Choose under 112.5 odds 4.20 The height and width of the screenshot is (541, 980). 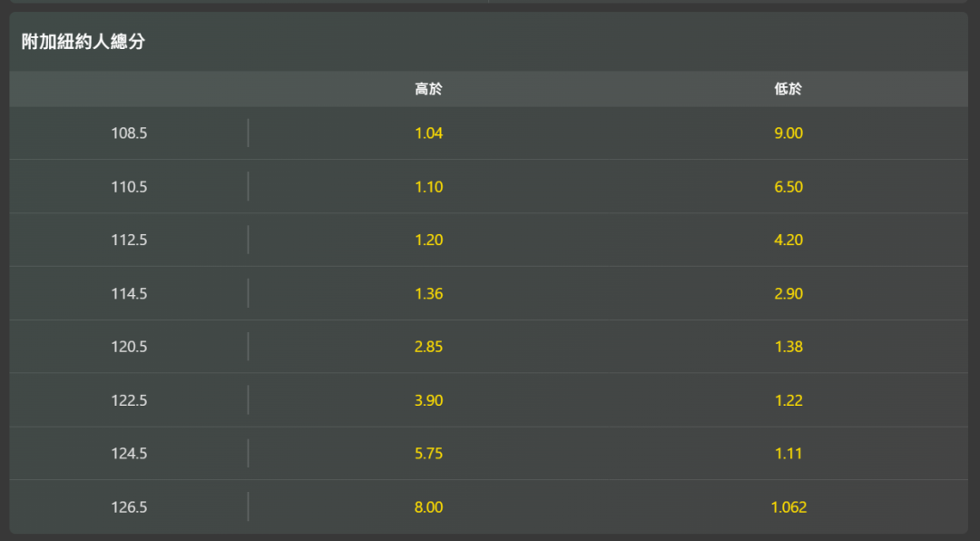pyautogui.click(x=789, y=241)
